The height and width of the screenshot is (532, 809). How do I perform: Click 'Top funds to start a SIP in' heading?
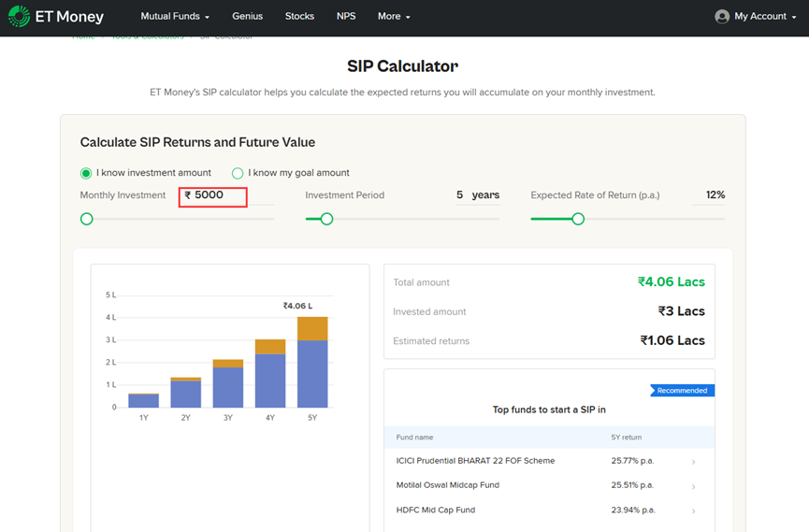tap(549, 410)
